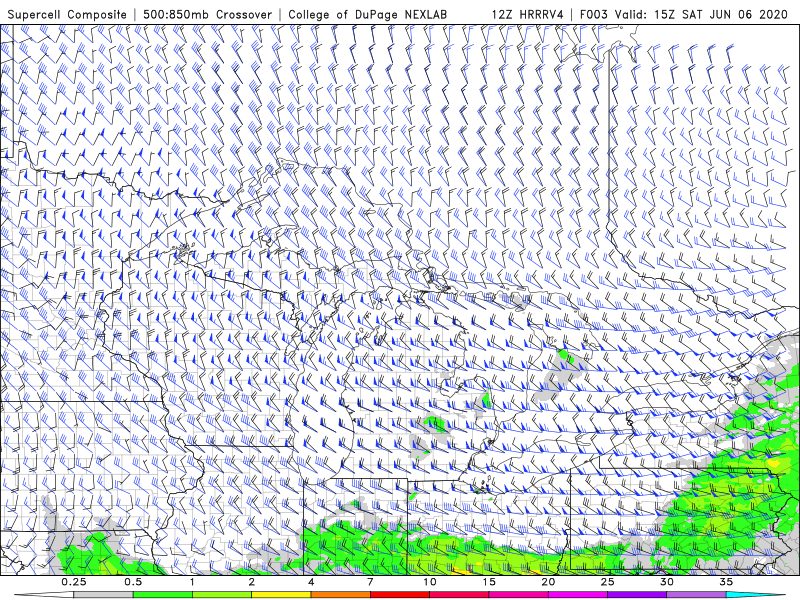Click the 'Supercell Composite' title text
Screen dimensions: 800x600
pos(67,14)
